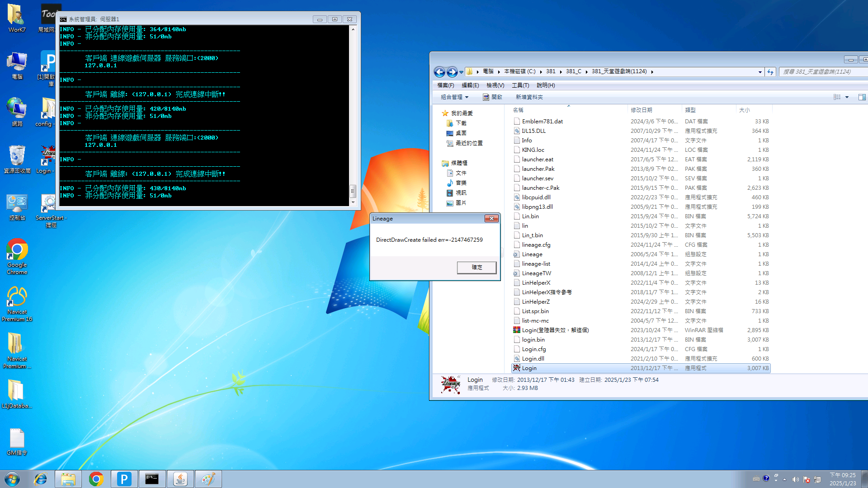Click the Explorer Forward navigation arrow
The height and width of the screenshot is (488, 868).
tap(452, 72)
